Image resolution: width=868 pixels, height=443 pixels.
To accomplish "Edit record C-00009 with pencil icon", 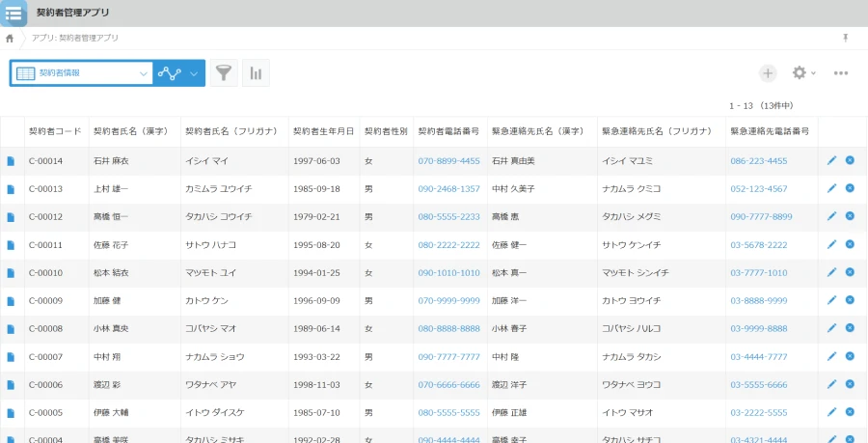I will click(831, 300).
